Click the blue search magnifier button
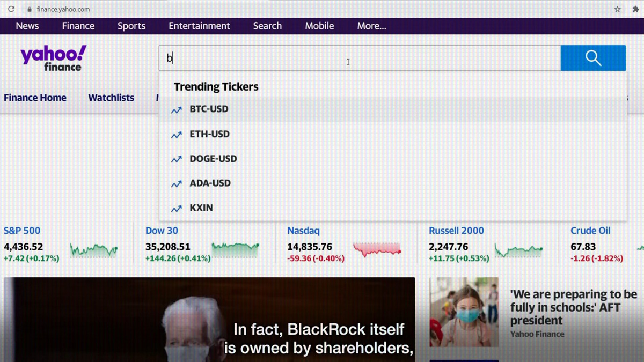Image resolution: width=644 pixels, height=362 pixels. point(593,58)
